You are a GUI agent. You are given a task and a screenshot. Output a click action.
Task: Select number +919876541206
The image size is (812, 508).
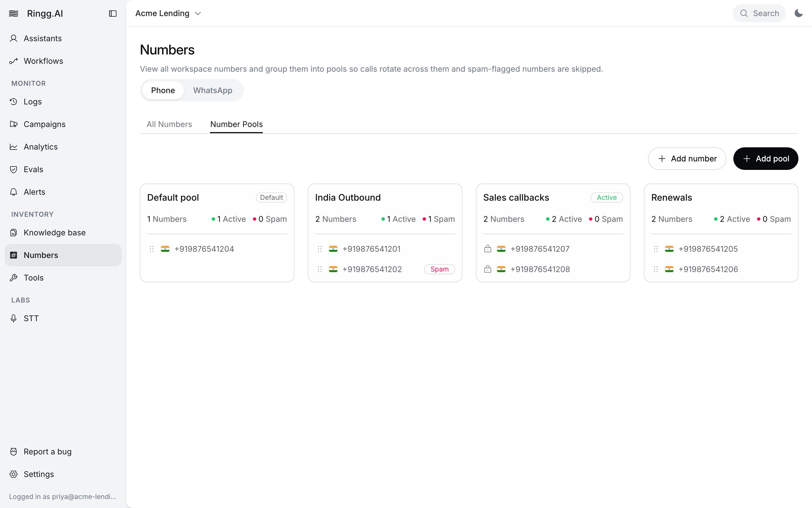coord(708,269)
